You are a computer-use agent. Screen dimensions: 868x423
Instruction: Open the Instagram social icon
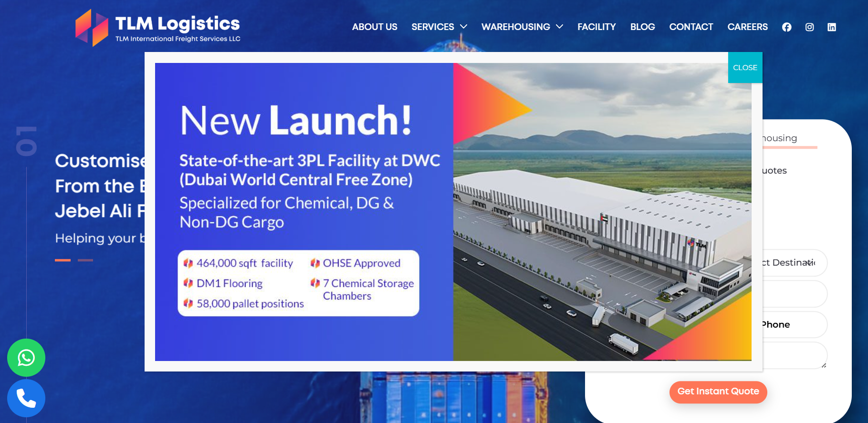809,27
